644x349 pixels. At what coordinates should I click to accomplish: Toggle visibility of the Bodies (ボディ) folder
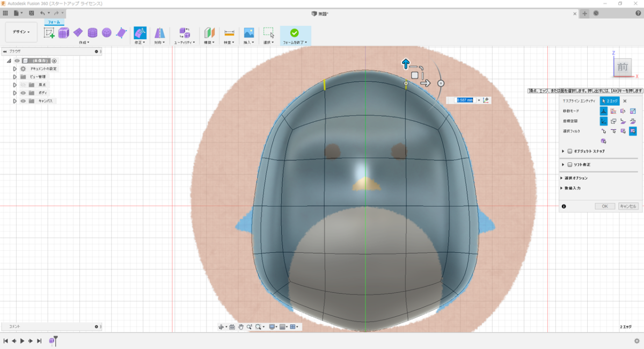coord(23,93)
